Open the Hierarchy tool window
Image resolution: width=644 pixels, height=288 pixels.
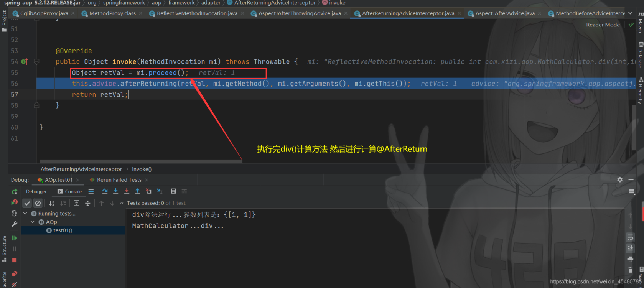click(x=641, y=91)
